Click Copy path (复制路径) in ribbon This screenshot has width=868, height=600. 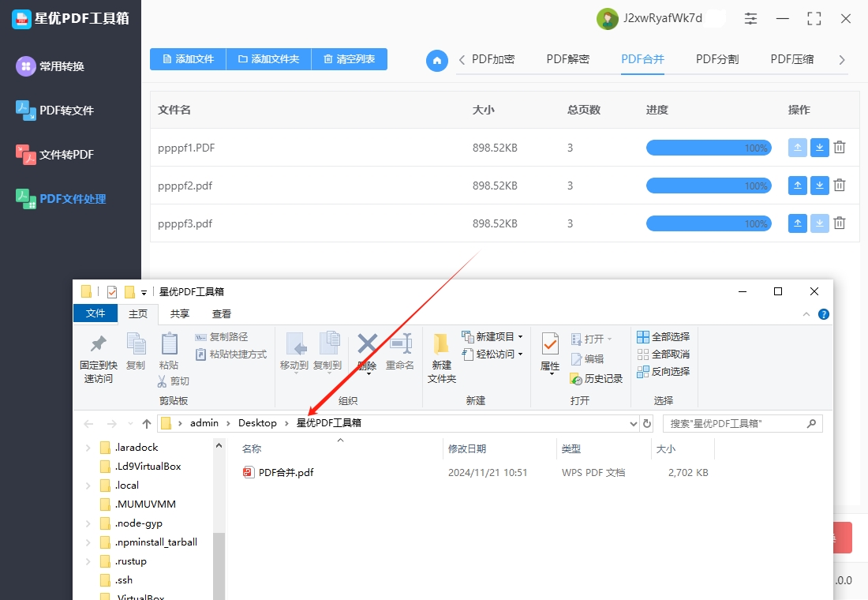click(222, 337)
